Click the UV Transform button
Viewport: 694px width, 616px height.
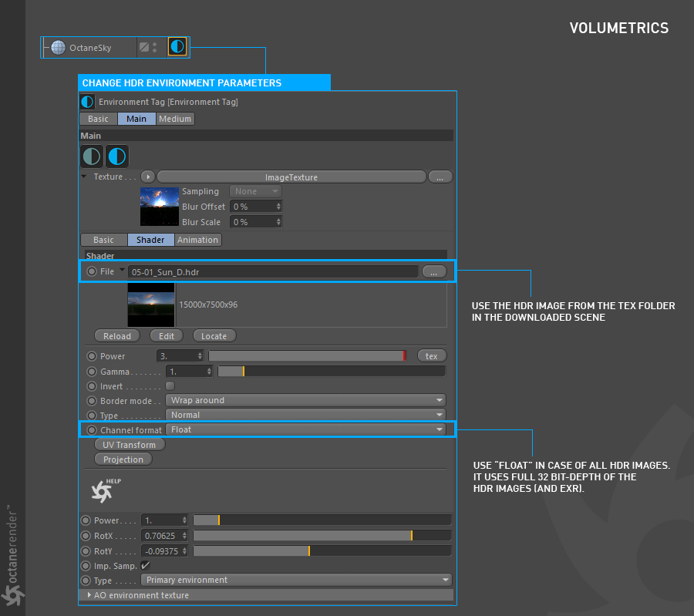click(130, 445)
